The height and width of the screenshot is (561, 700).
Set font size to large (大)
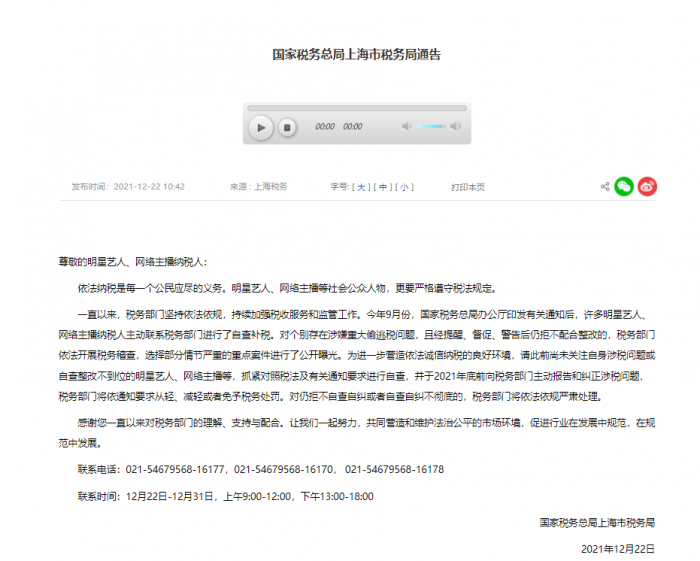tap(361, 187)
